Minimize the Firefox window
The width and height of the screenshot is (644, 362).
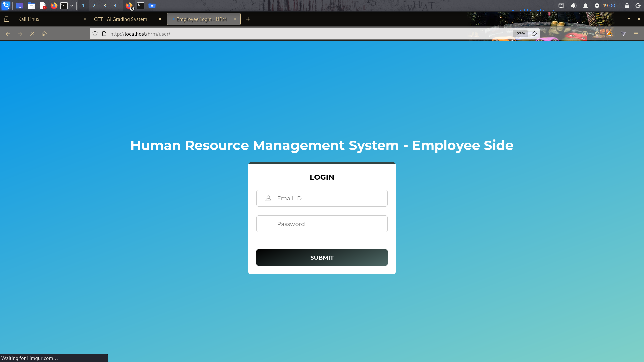click(x=619, y=19)
